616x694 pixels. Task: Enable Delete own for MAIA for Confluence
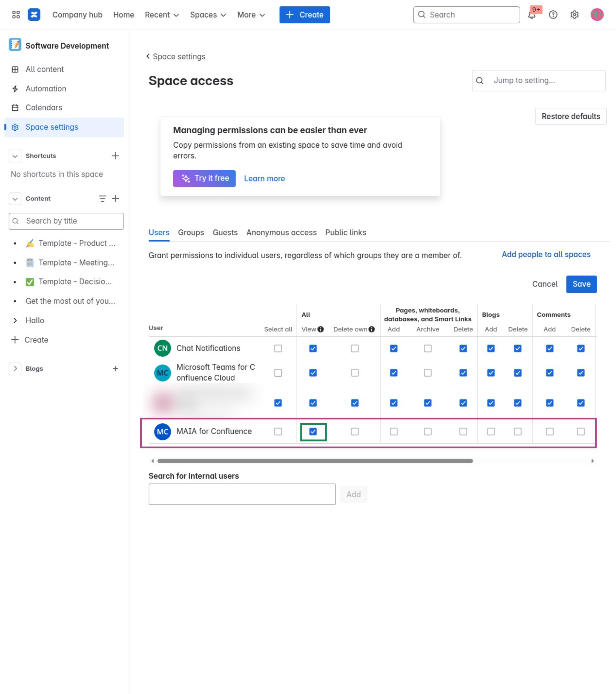tap(355, 432)
